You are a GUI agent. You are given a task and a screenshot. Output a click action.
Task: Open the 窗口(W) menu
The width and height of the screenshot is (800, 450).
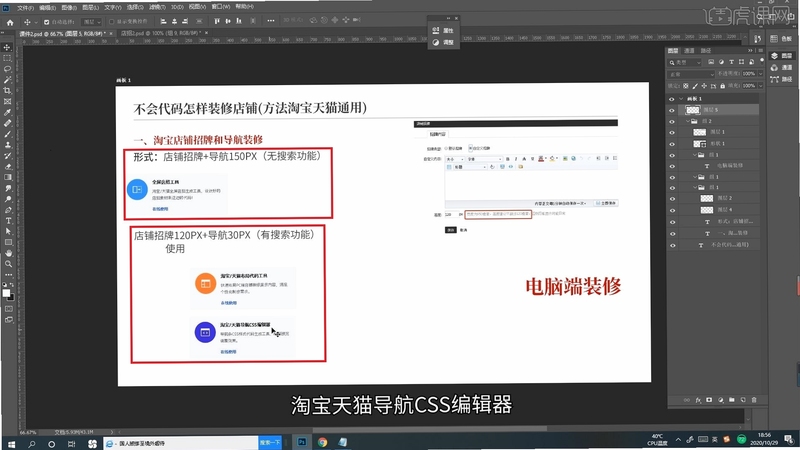[x=221, y=7]
